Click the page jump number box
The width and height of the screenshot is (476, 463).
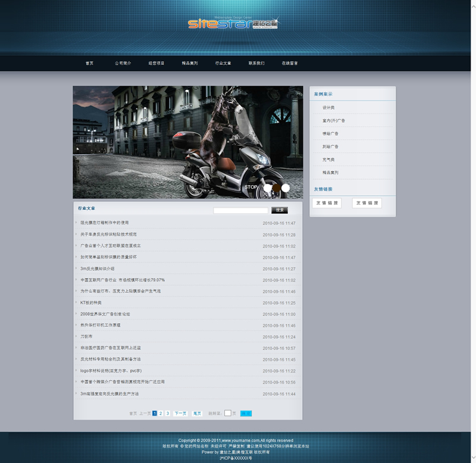coord(227,413)
